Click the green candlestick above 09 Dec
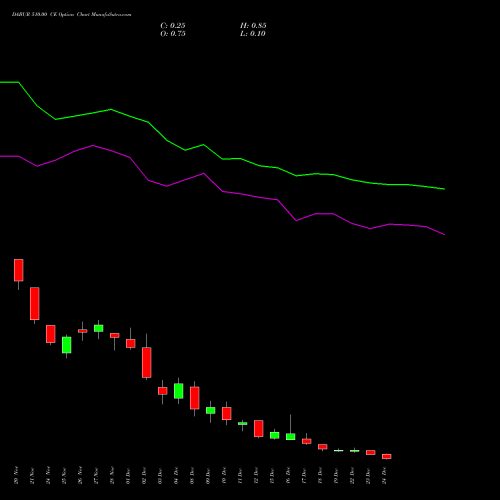Screen dimensions: 500x500 pyautogui.click(x=211, y=410)
